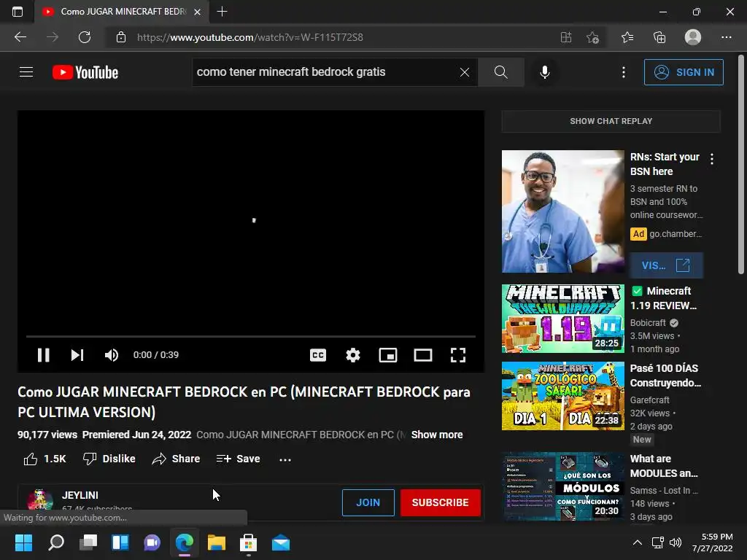Viewport: 747px width, 560px height.
Task: Show the chat replay panel
Action: [611, 121]
